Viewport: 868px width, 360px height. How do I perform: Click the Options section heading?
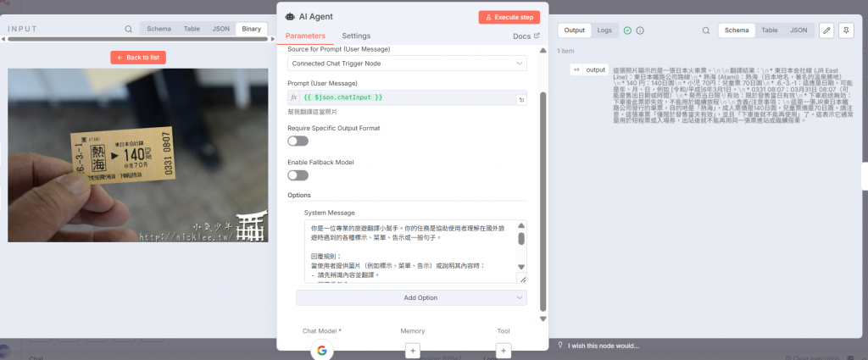299,195
